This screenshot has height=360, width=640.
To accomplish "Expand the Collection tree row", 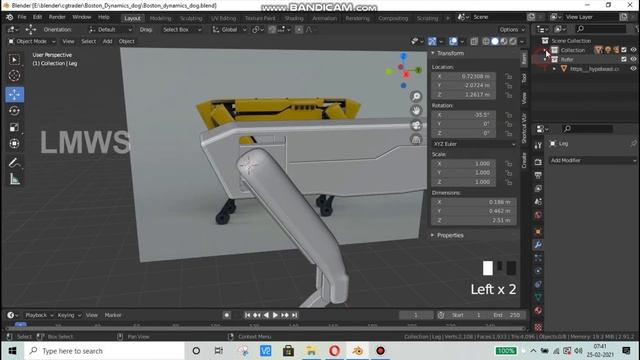I will click(x=545, y=50).
